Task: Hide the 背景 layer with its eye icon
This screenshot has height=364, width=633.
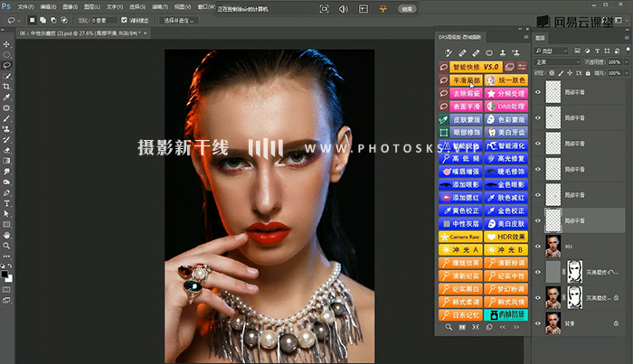Action: click(x=538, y=323)
